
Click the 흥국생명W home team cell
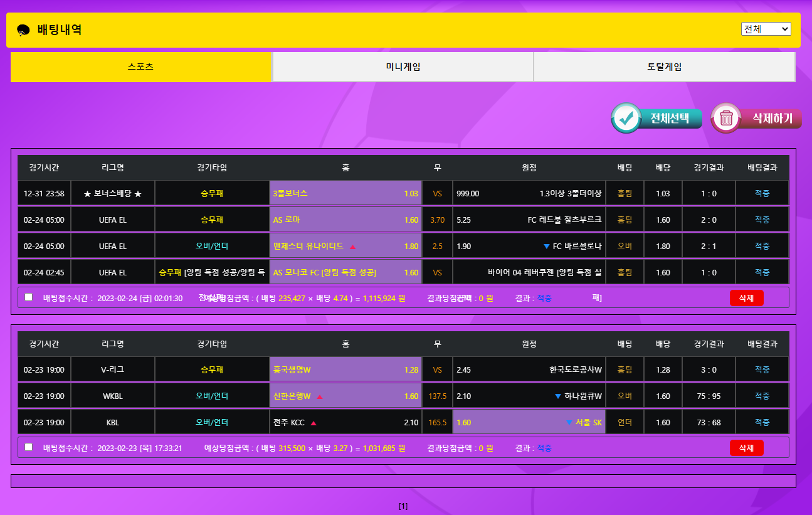coord(345,370)
